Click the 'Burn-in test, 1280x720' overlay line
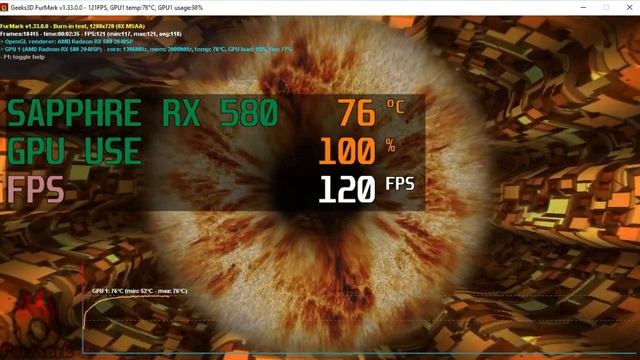The image size is (640, 360). [72, 26]
